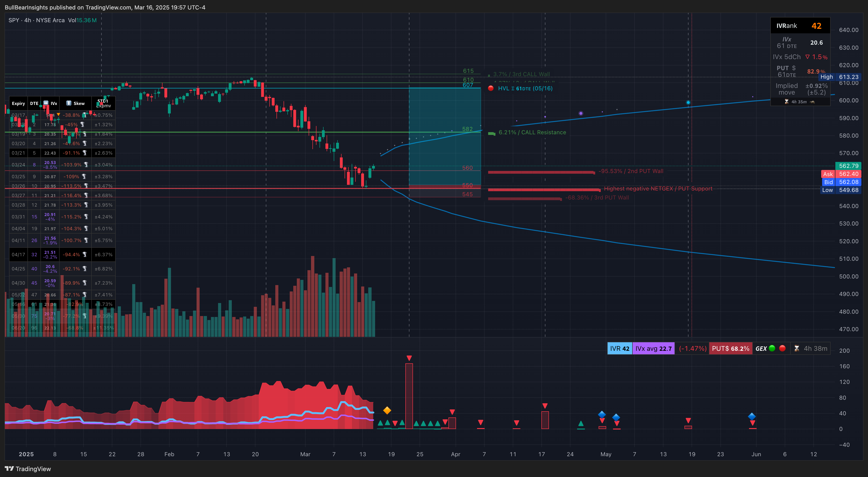Viewport: 868px width, 477px height.
Task: Click the 545 level label
Action: pyautogui.click(x=467, y=194)
